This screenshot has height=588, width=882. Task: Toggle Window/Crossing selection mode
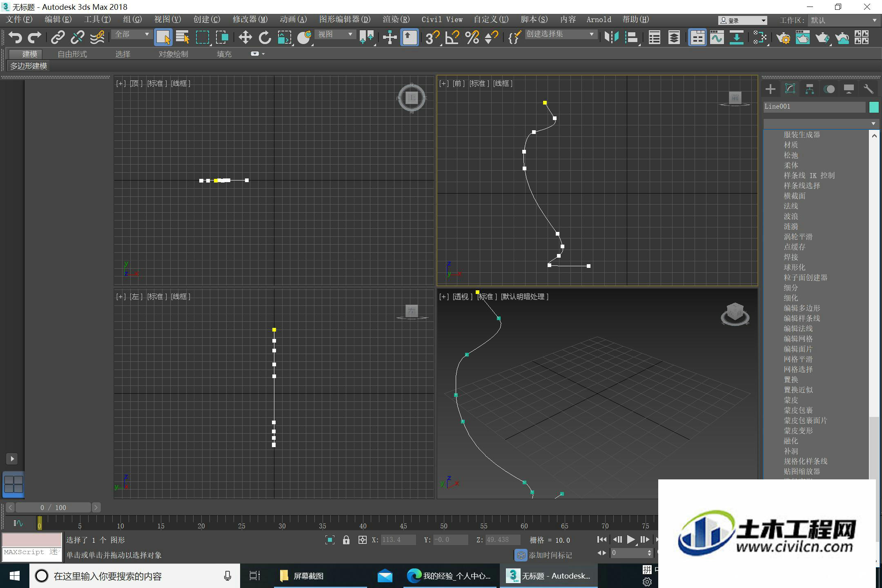(x=222, y=38)
